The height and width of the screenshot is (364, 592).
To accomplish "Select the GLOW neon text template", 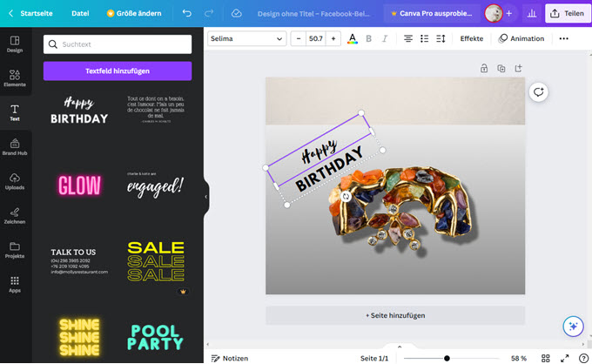I will click(79, 185).
